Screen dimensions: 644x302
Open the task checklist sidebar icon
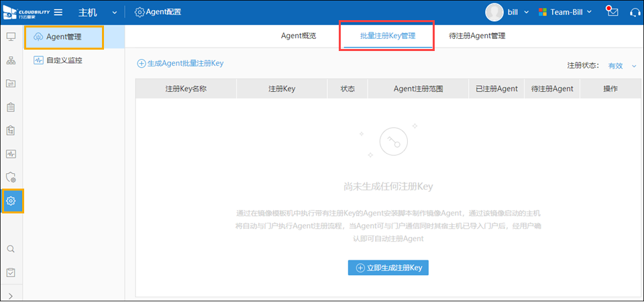click(x=11, y=272)
